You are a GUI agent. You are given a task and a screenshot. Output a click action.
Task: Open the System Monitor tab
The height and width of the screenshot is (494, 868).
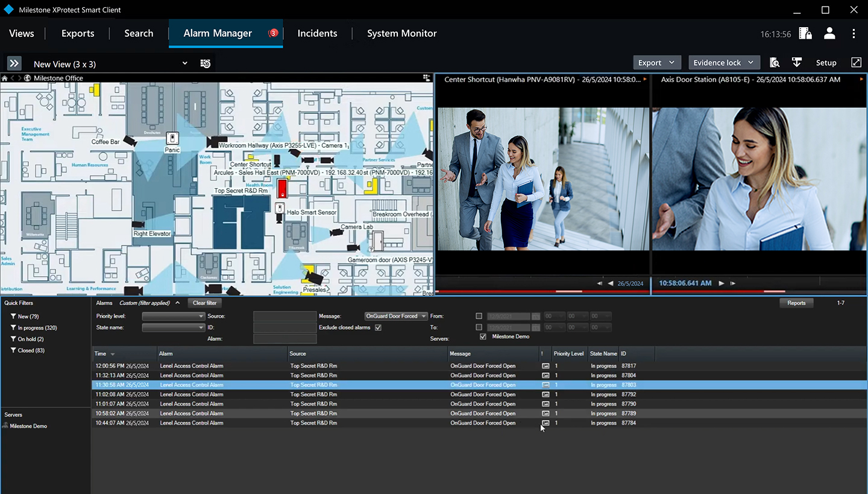[x=401, y=34]
